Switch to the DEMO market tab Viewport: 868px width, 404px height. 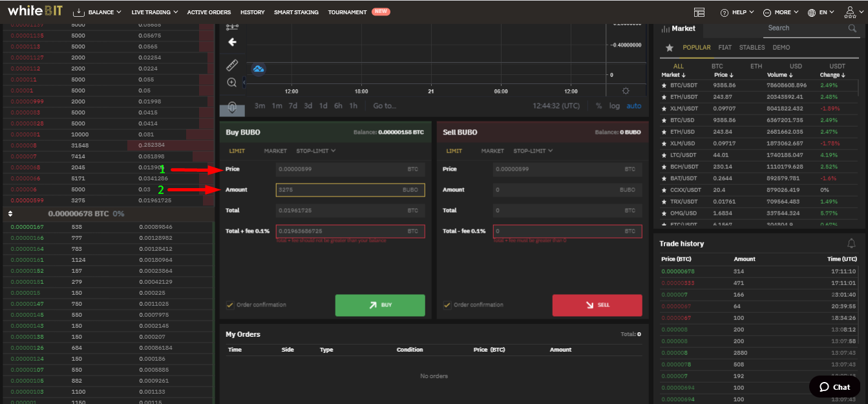coord(781,48)
